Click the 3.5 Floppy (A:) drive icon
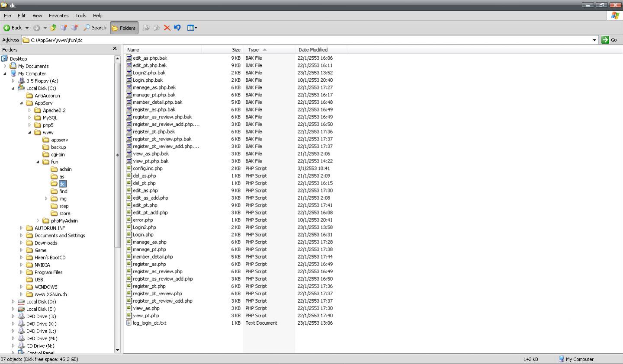623x364 pixels. (21, 81)
